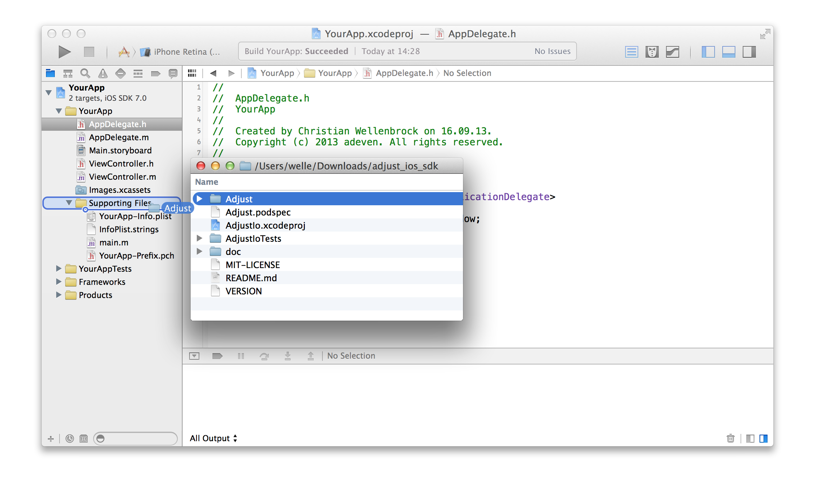Click No Selection in the jump bar
Screen dimensions: 815x504
click(467, 73)
